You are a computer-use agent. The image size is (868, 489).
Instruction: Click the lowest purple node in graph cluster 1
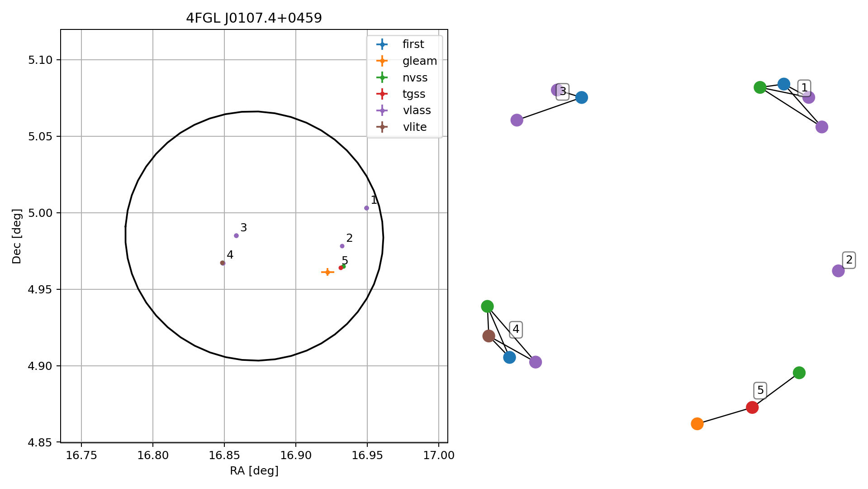(x=822, y=127)
